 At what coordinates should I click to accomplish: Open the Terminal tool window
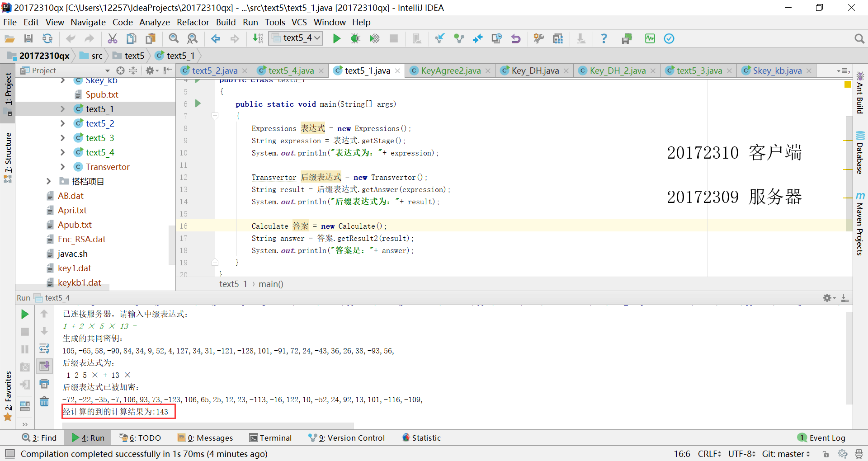click(x=270, y=437)
